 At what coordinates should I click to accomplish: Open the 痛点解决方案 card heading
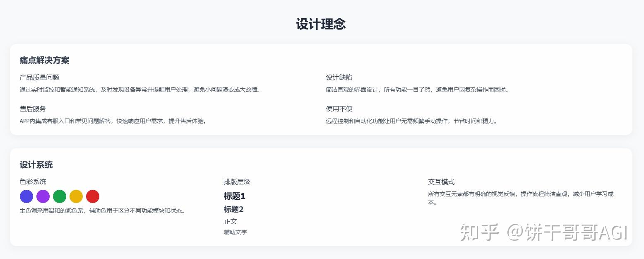click(x=44, y=61)
